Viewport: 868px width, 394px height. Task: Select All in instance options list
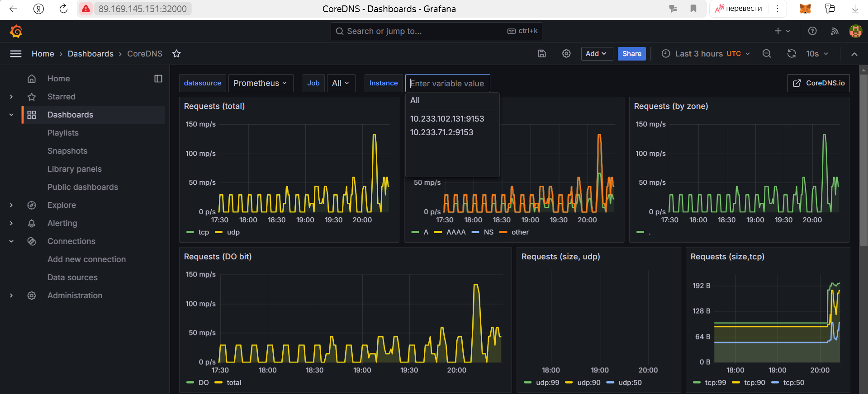(x=452, y=100)
